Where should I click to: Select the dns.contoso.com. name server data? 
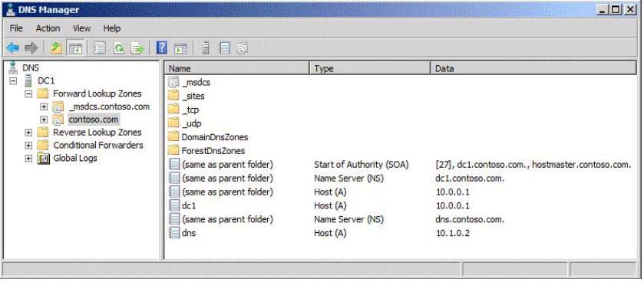[470, 219]
